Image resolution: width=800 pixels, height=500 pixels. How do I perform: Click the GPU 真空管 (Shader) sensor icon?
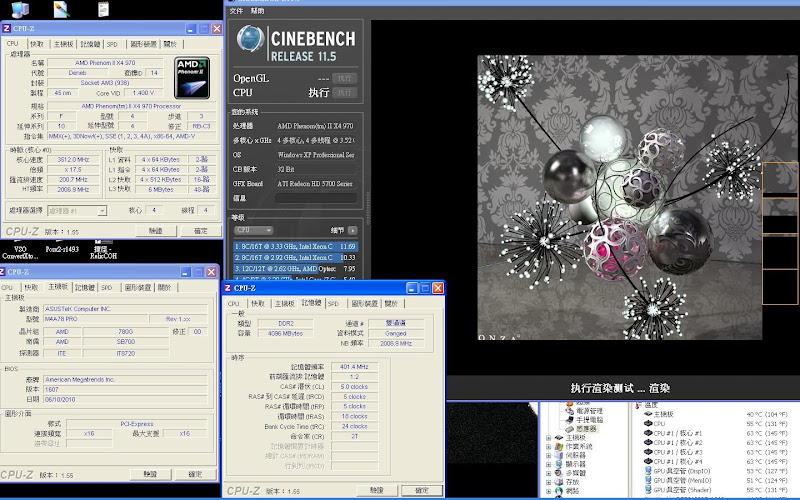pos(648,490)
